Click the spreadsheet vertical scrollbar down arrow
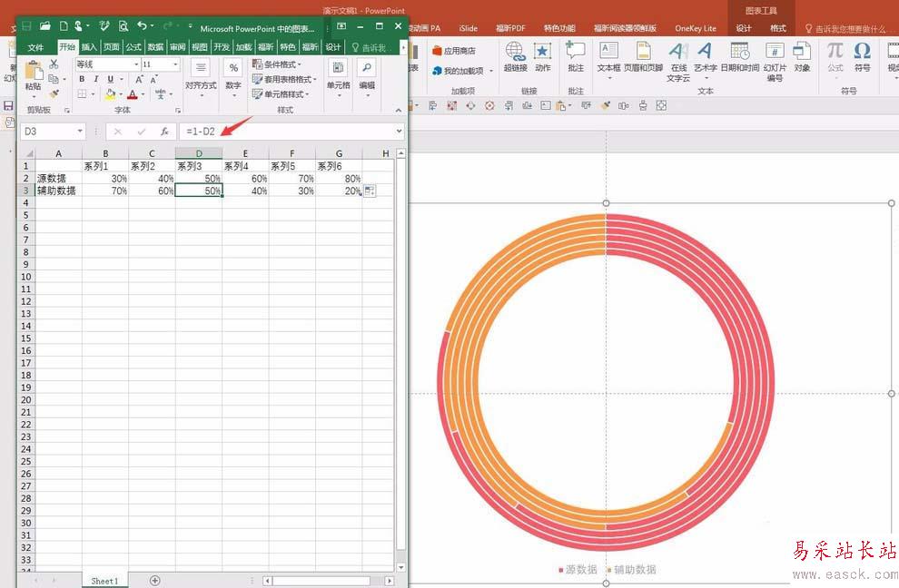The height and width of the screenshot is (588, 899). (400, 567)
